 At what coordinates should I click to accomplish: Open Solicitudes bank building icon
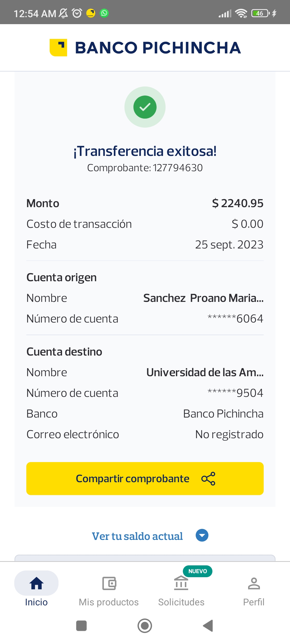[x=181, y=583]
